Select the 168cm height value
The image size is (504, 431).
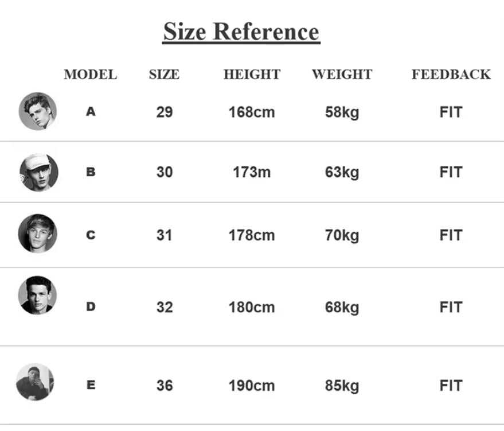[x=252, y=112]
